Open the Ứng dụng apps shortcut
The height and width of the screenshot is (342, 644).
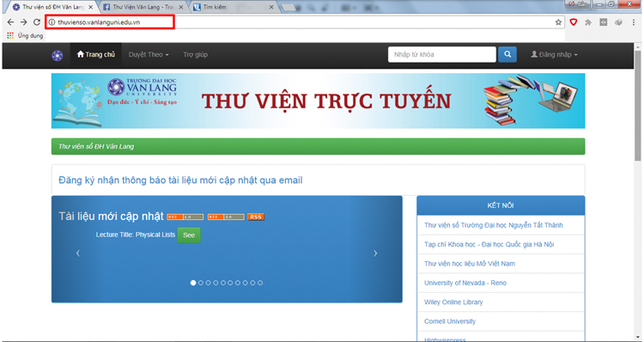pyautogui.click(x=25, y=36)
